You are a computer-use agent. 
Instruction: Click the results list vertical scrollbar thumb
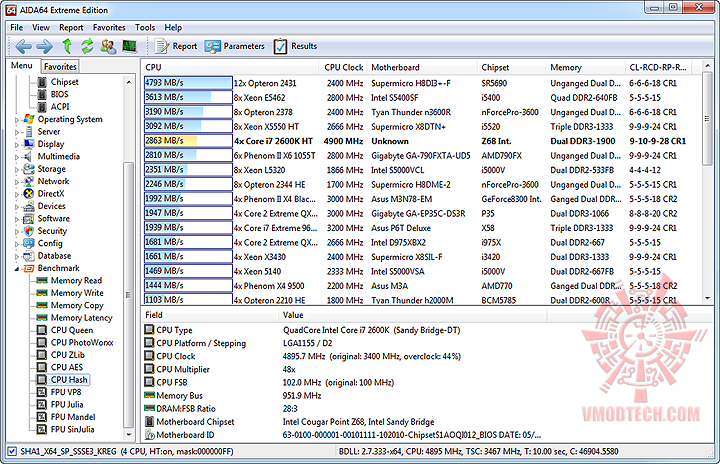(707, 119)
